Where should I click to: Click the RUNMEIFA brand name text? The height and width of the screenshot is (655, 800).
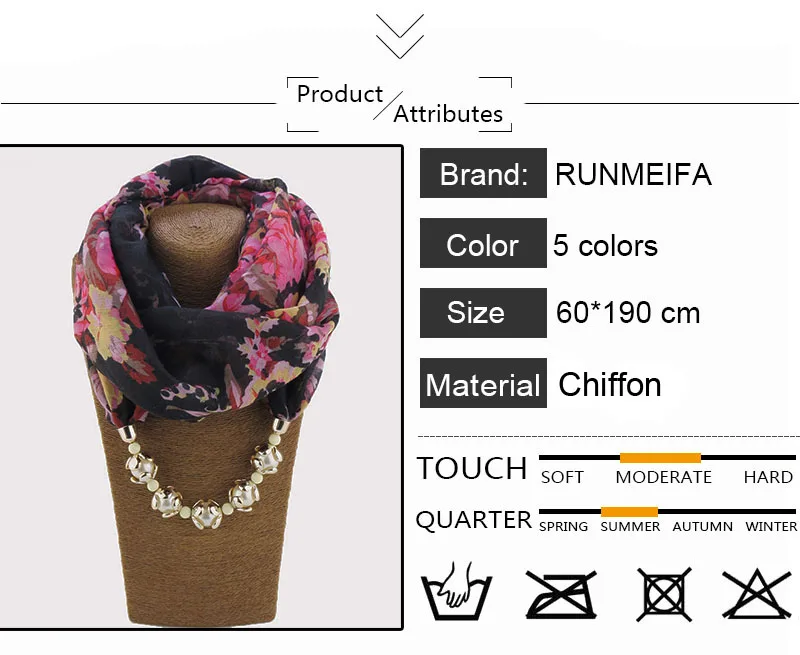coord(633,174)
